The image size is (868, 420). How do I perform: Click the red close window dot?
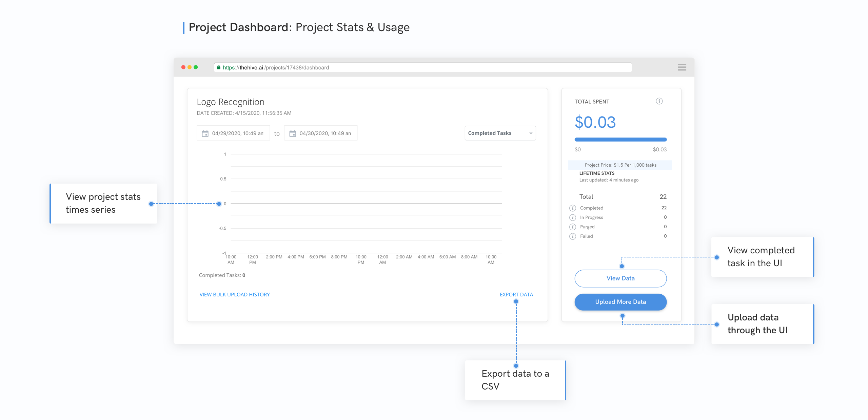[183, 67]
